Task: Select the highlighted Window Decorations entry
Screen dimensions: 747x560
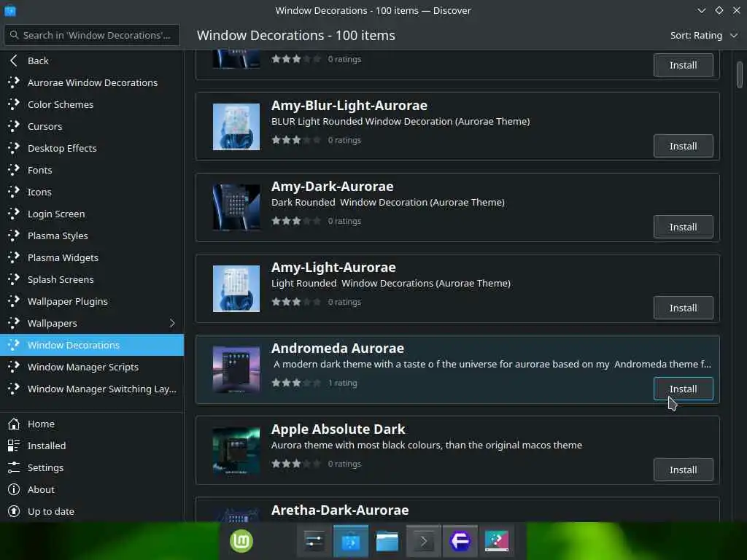Action: [x=92, y=345]
